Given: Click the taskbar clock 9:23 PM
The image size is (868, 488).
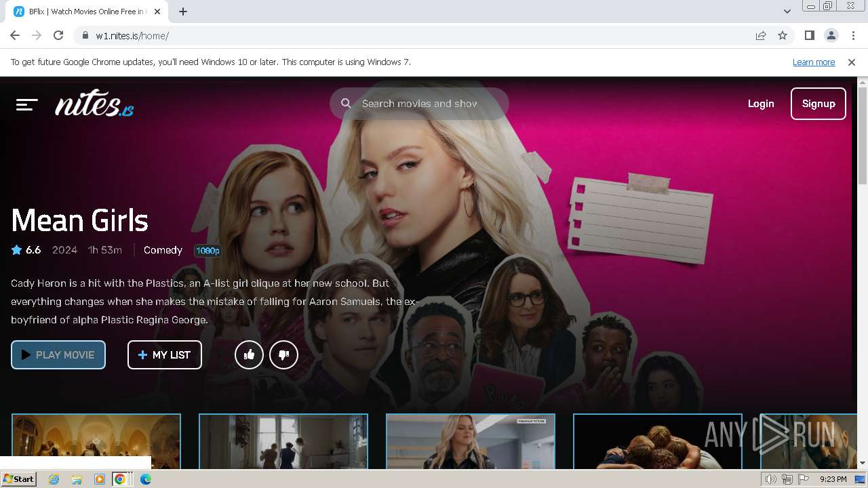Looking at the screenshot, I should [x=833, y=479].
